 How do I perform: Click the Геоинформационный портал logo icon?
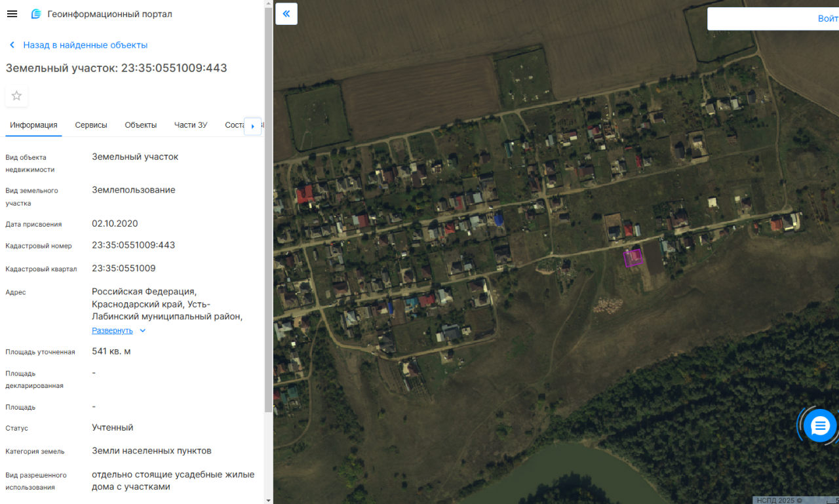36,14
